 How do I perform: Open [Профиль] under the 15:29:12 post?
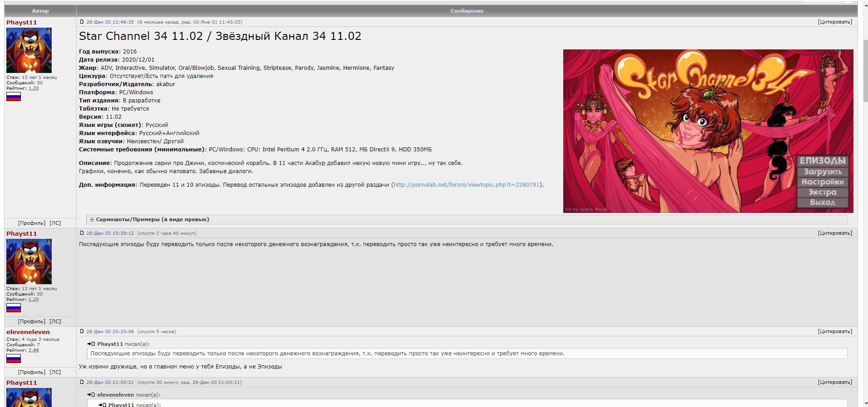point(32,321)
